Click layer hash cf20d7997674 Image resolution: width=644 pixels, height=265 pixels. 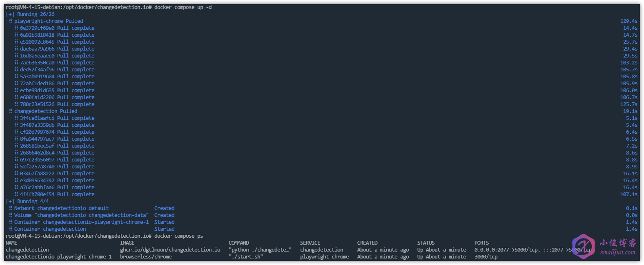pyautogui.click(x=37, y=132)
